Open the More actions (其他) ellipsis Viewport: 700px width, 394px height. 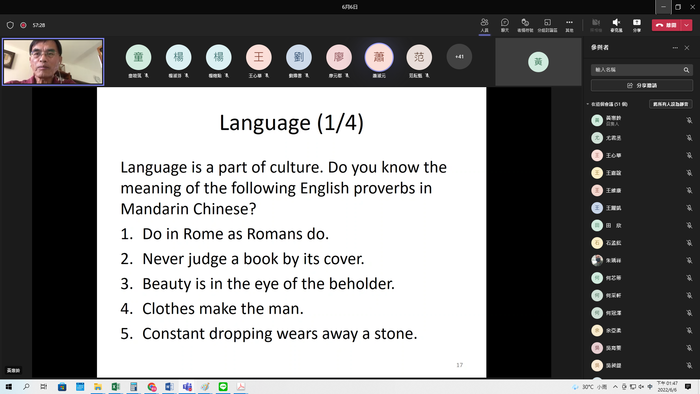pos(569,25)
